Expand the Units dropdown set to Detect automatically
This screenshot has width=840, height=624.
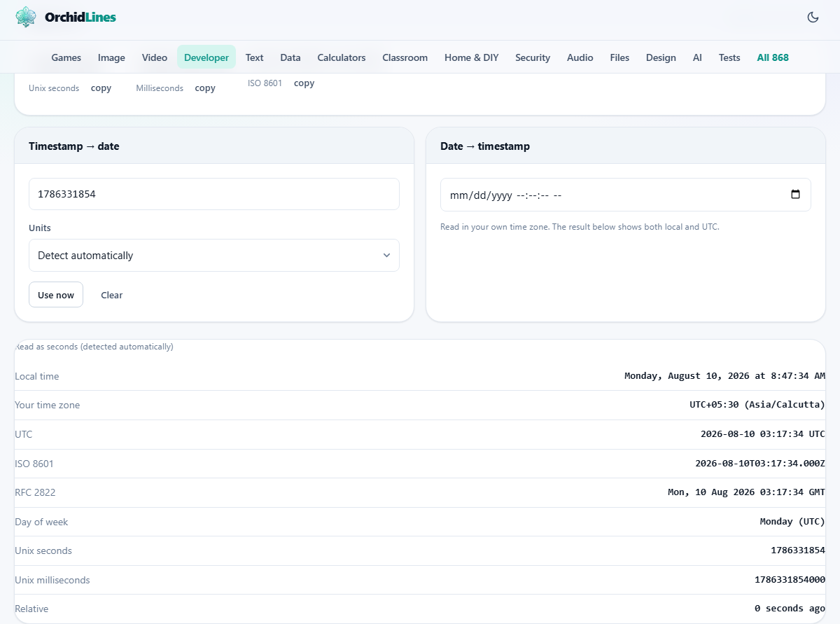coord(214,256)
